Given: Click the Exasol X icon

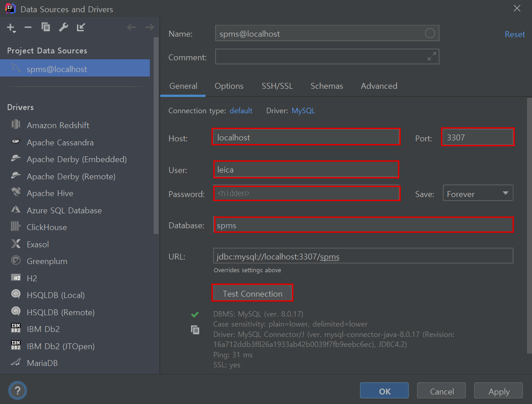Looking at the screenshot, I should click(x=15, y=243).
